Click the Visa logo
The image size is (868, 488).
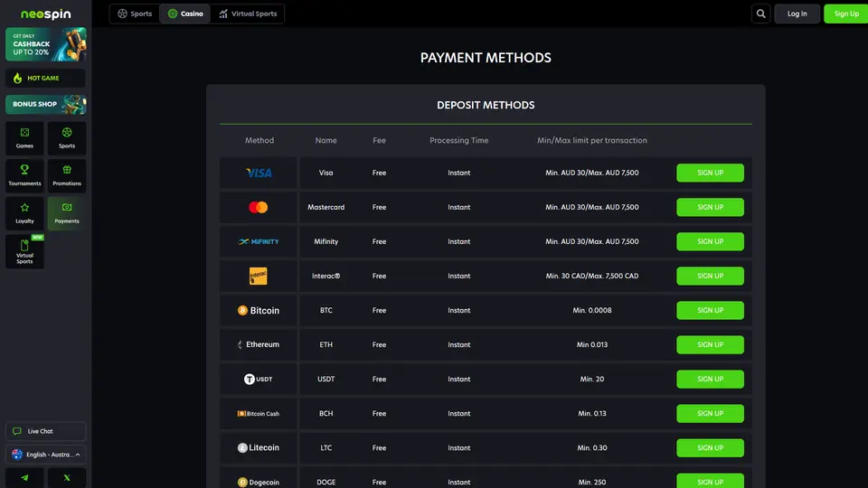[259, 173]
